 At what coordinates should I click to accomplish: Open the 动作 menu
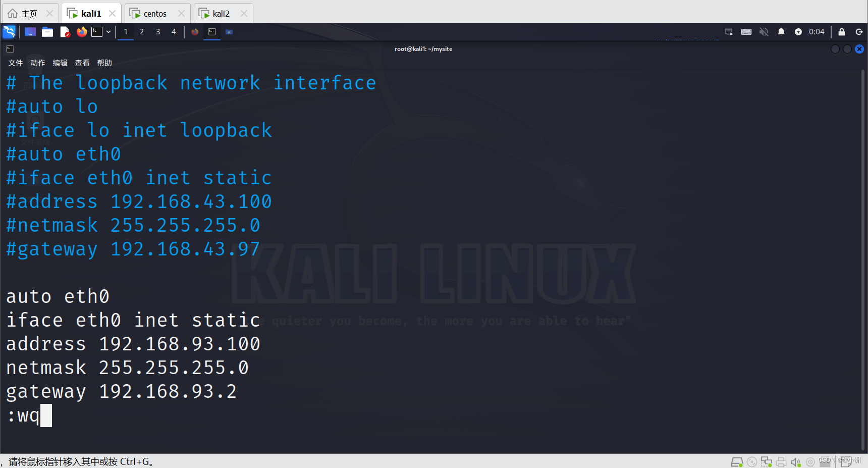click(37, 63)
